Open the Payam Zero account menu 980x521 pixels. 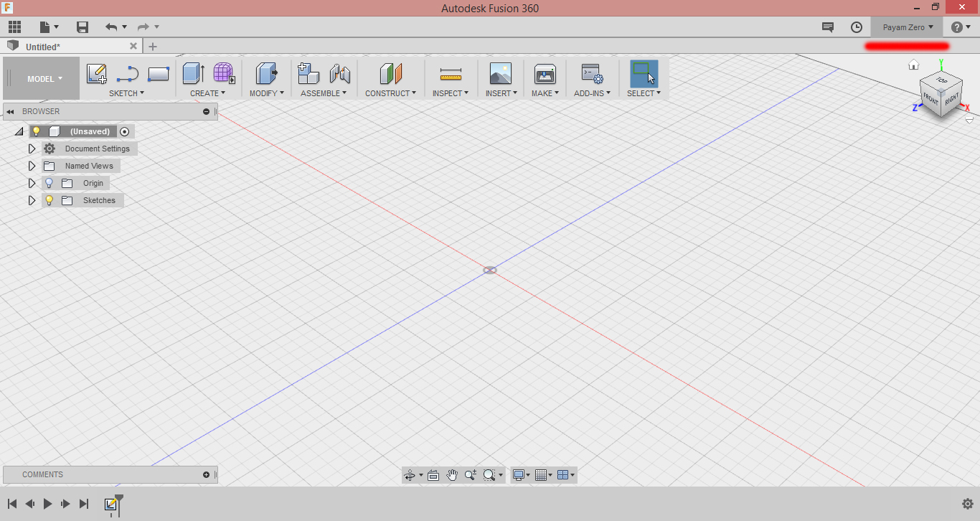click(907, 27)
